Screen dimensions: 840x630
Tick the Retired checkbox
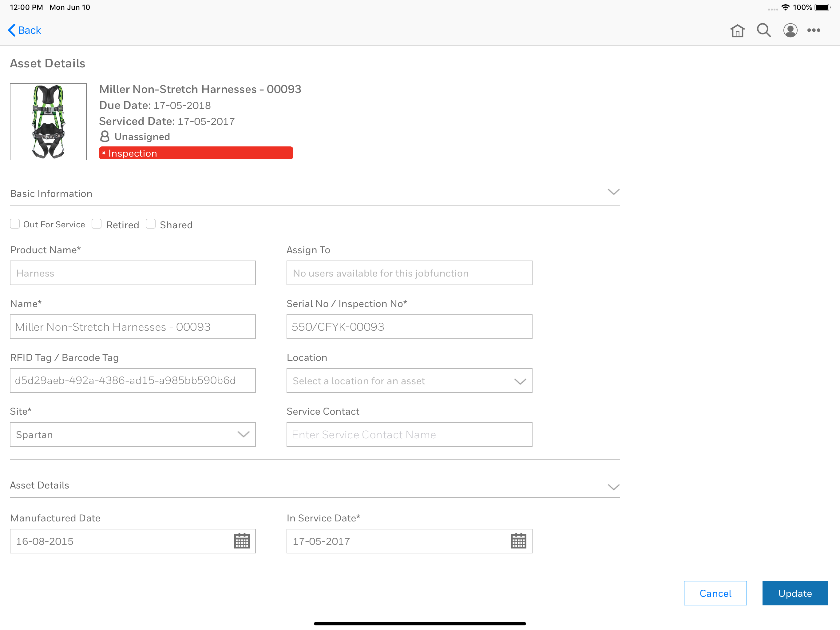97,224
